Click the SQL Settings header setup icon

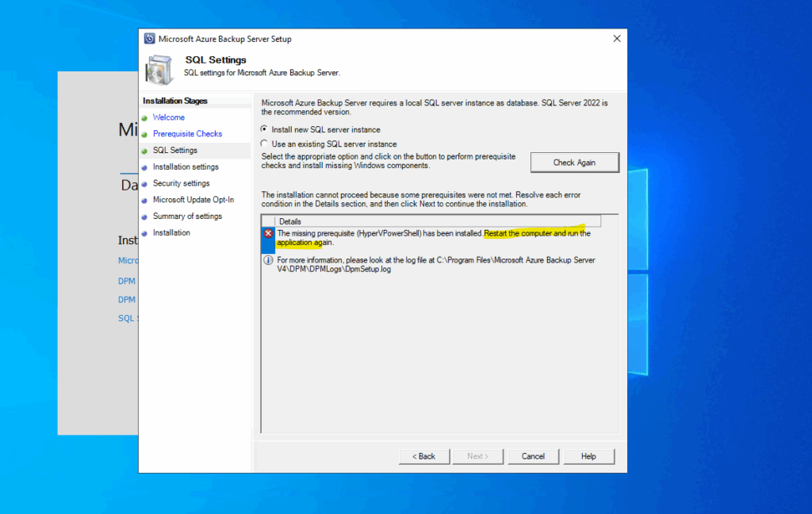[159, 69]
